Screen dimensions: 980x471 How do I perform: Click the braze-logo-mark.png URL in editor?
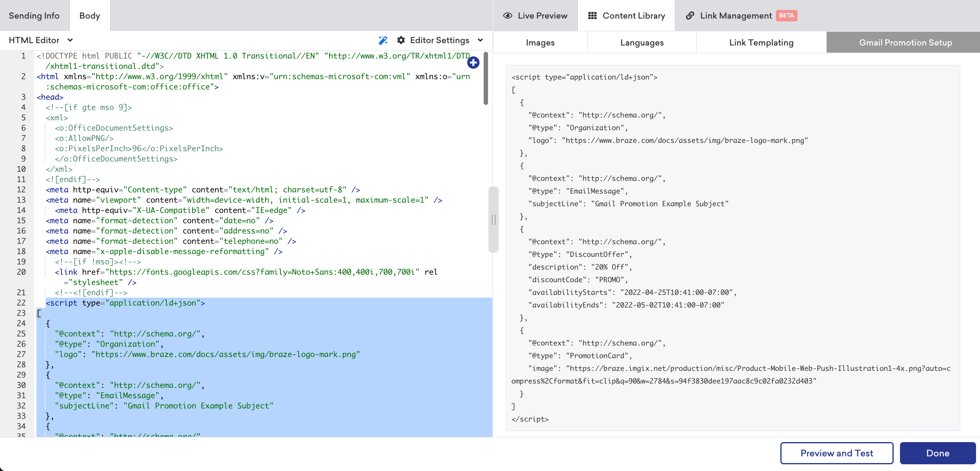click(x=226, y=354)
